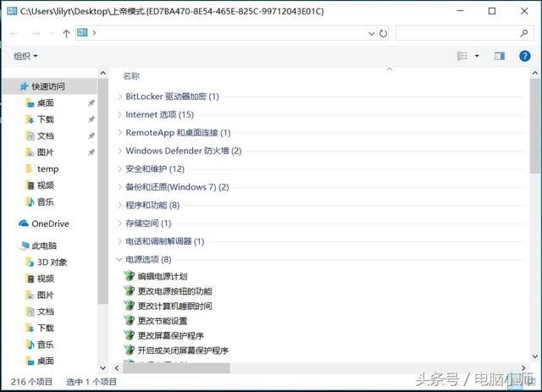Viewport: 542px width, 392px height.
Task: Collapse the 电源选项 group
Action: click(119, 259)
